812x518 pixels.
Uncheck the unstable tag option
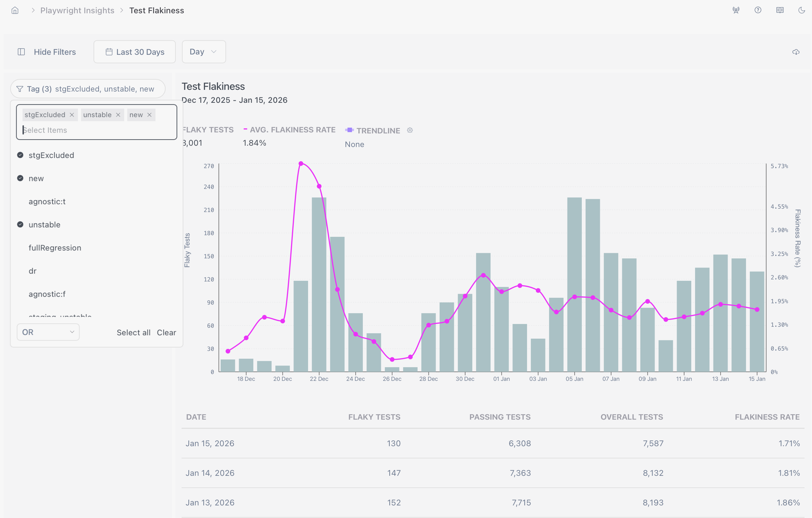click(x=44, y=225)
